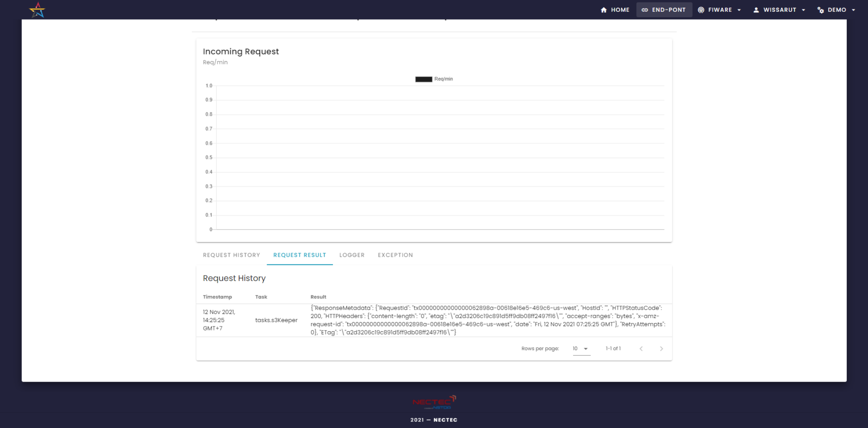Image resolution: width=868 pixels, height=428 pixels.
Task: Click the FIWARE fingerprint icon
Action: point(701,10)
